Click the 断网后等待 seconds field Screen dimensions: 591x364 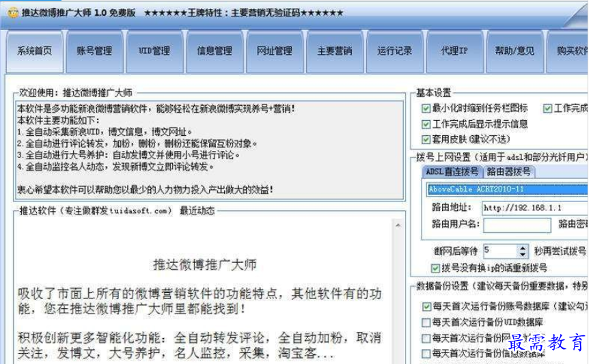point(501,251)
